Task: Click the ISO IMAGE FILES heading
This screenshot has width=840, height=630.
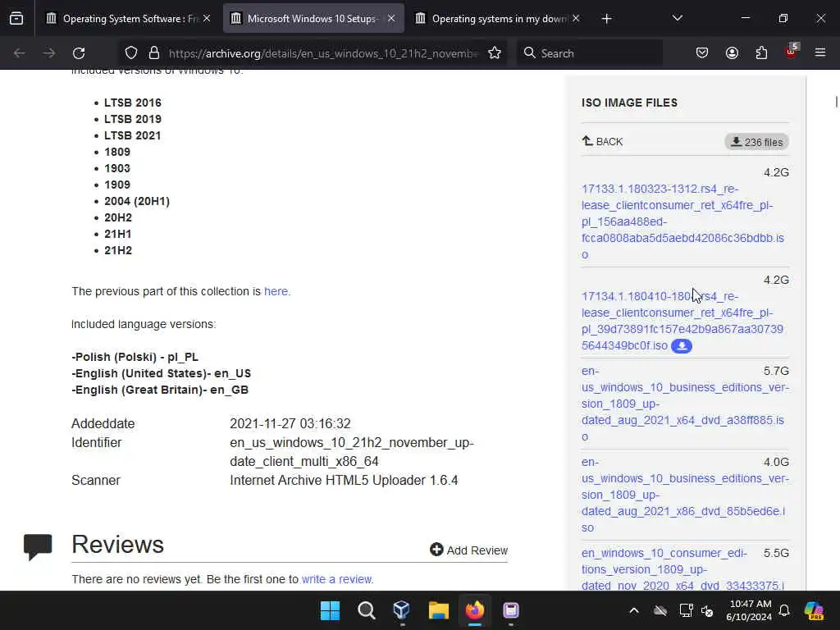Action: click(x=629, y=103)
